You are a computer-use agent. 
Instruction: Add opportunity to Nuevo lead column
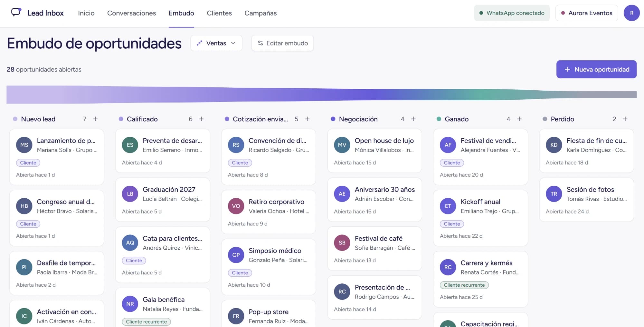click(x=95, y=119)
